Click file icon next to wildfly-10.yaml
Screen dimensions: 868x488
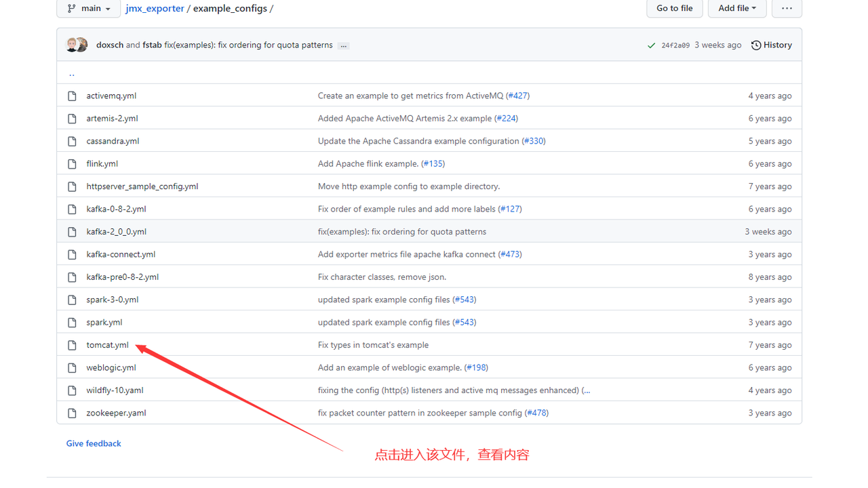tap(72, 390)
